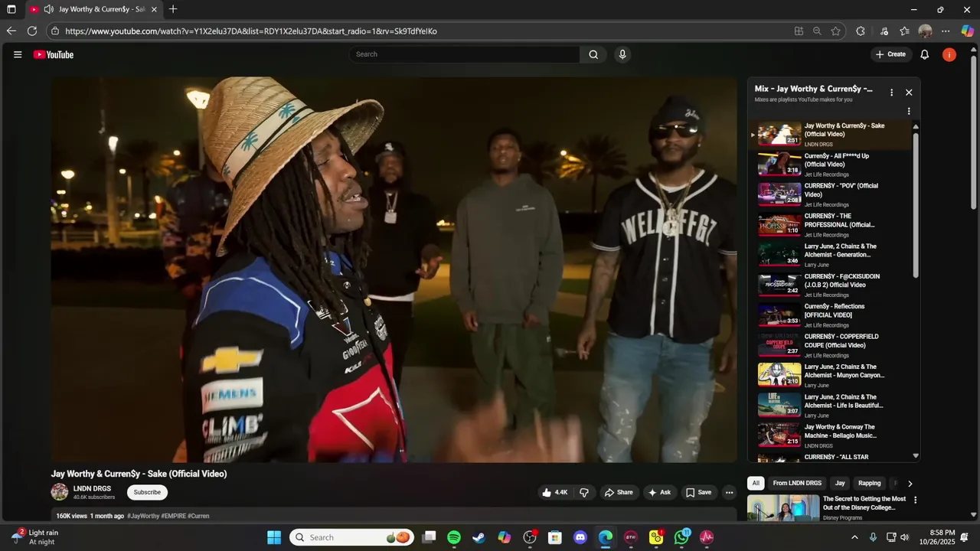Mute the Jay Worthy tab audio icon

click(48, 9)
